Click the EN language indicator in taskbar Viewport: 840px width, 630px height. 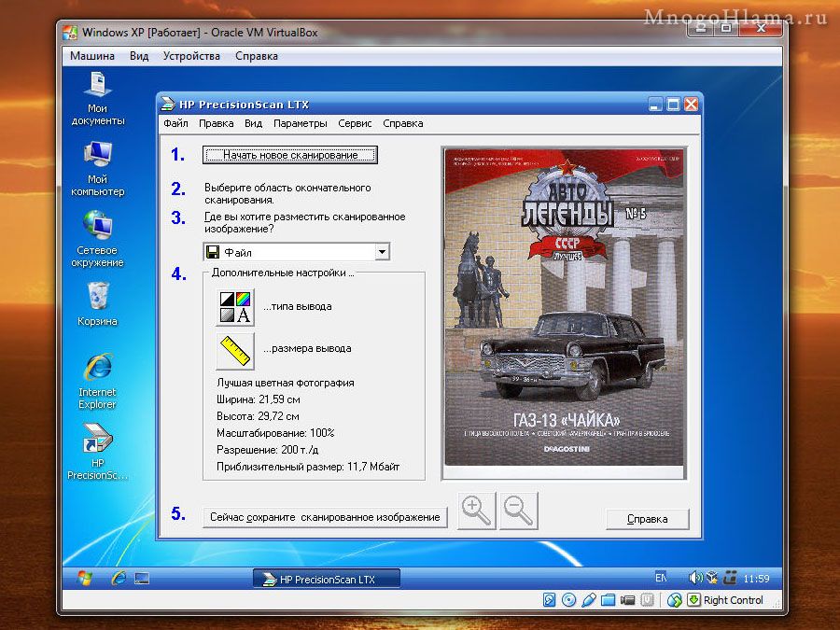(661, 578)
